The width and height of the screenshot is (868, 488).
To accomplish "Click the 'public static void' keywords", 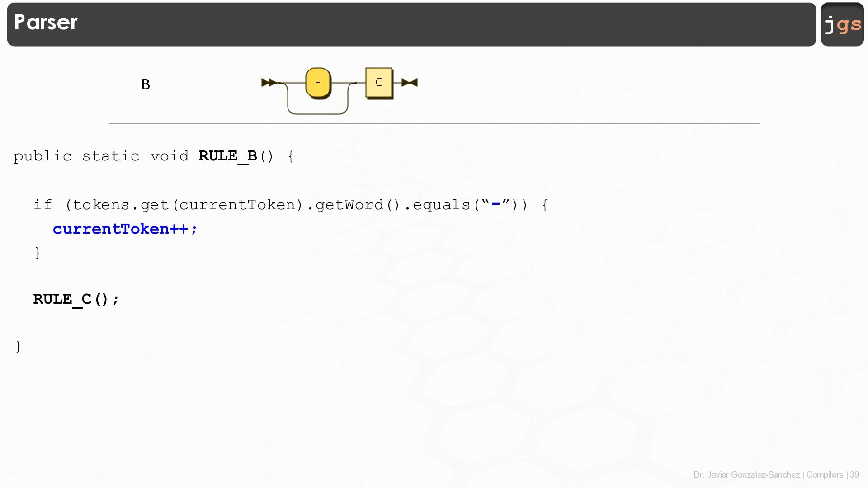I will point(101,156).
